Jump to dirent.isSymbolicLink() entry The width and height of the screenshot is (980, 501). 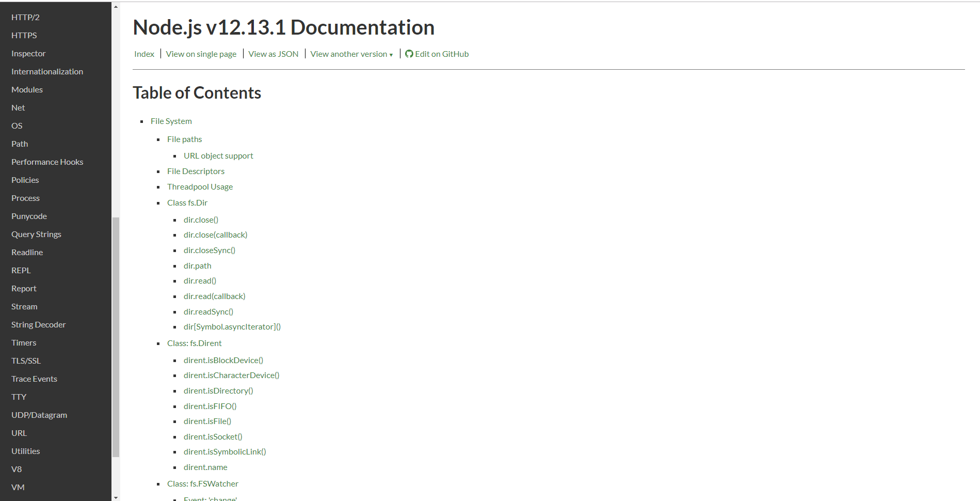224,452
